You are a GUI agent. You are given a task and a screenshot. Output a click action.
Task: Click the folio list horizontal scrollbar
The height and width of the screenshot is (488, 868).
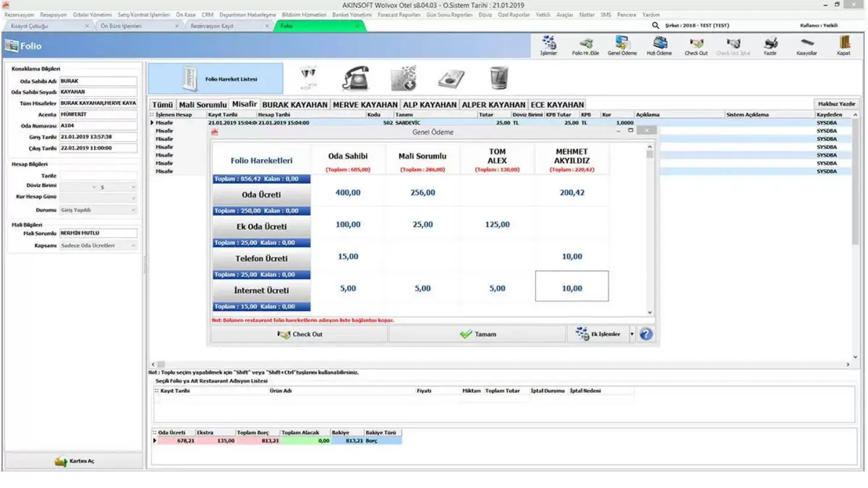502,364
